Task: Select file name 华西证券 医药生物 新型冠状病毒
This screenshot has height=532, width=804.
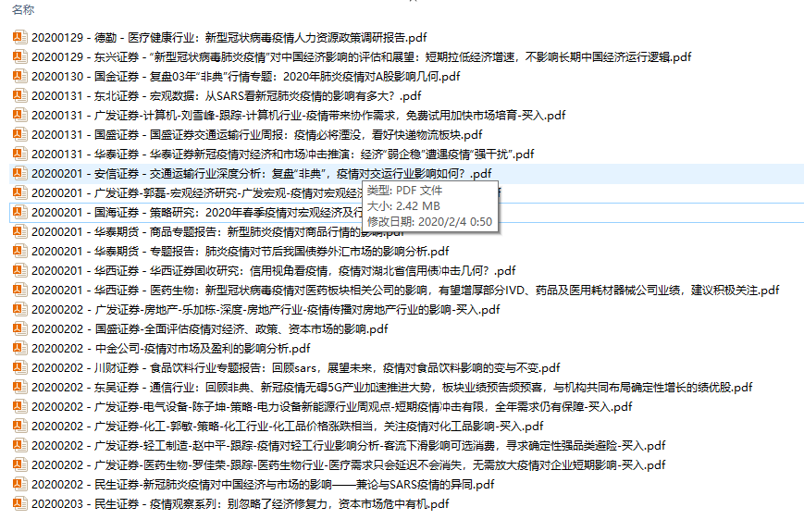Action: pos(405,291)
